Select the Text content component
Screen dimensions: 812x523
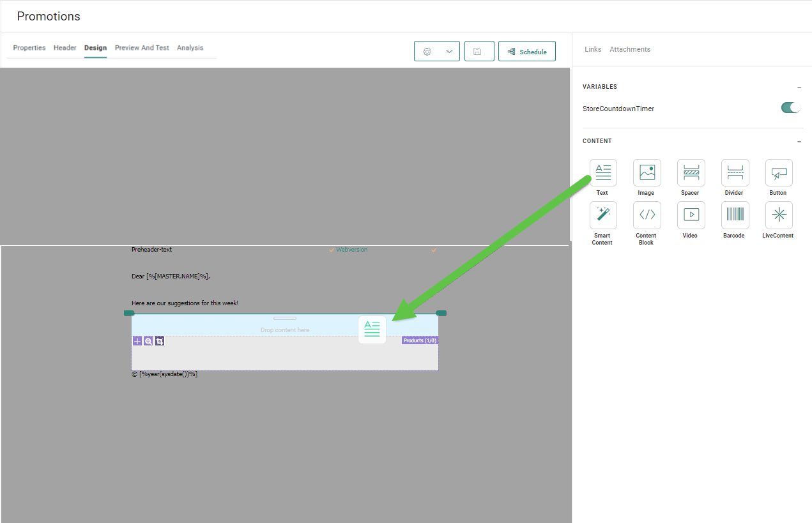tap(602, 173)
